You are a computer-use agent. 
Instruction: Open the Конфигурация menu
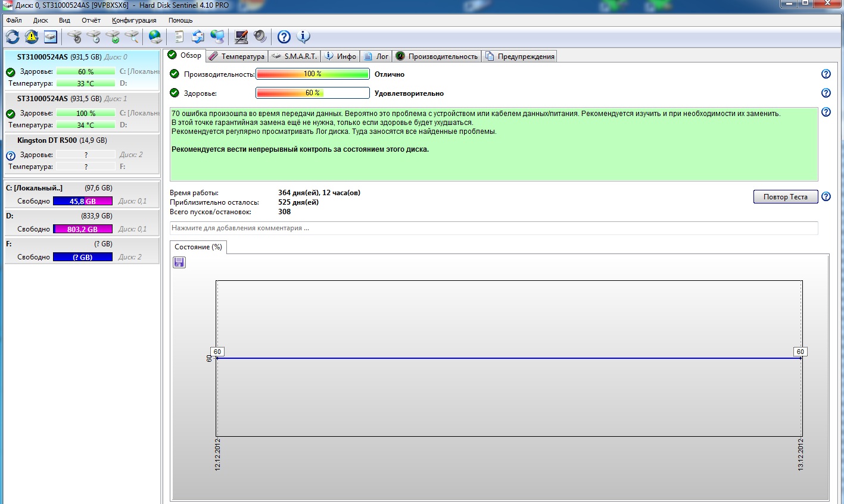coord(134,20)
